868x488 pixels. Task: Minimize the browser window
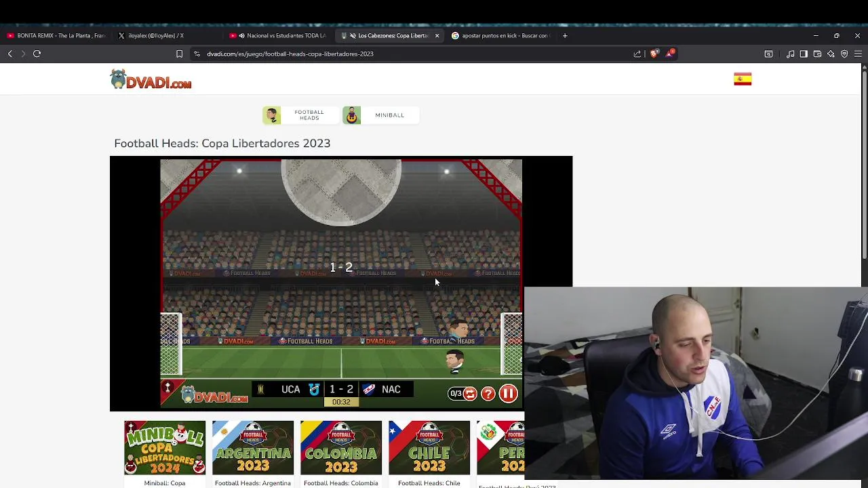pos(816,35)
